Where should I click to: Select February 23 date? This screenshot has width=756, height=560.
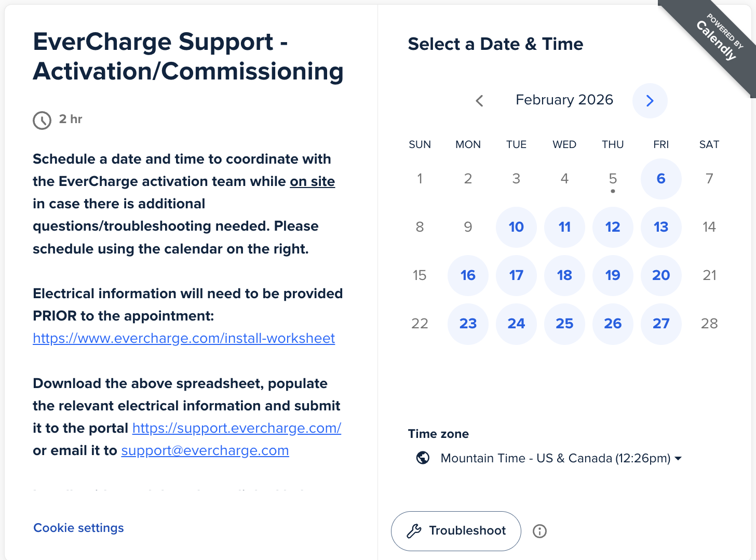468,324
